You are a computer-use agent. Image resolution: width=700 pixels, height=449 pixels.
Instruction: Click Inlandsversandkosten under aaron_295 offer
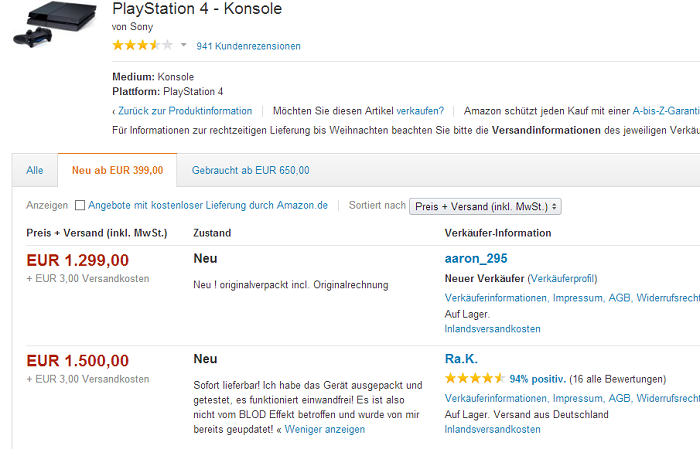492,329
